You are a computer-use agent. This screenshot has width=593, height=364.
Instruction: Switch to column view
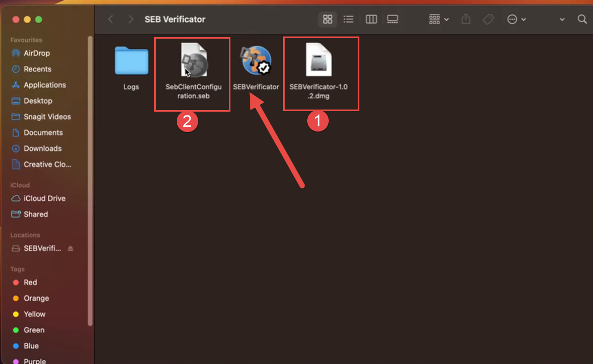click(x=371, y=19)
